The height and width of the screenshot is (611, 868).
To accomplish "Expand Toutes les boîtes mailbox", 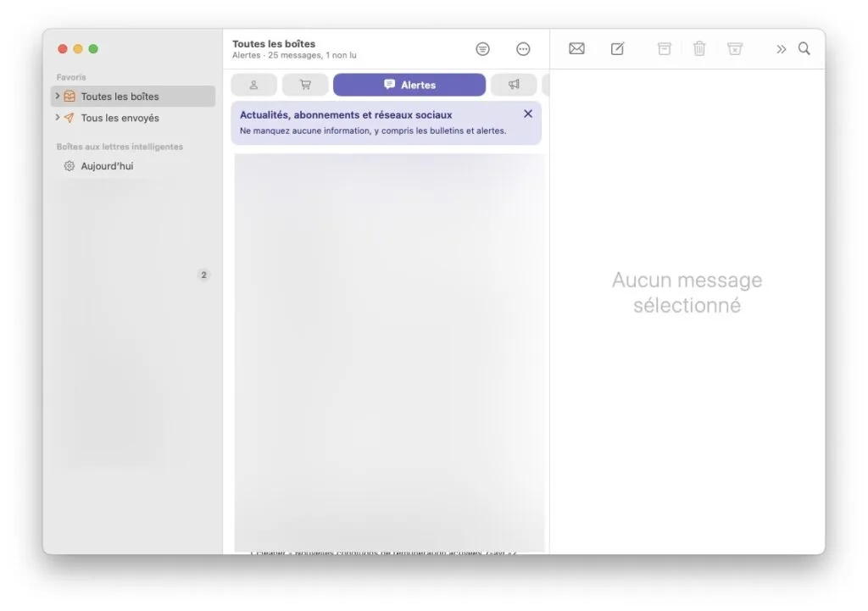I will coord(57,96).
